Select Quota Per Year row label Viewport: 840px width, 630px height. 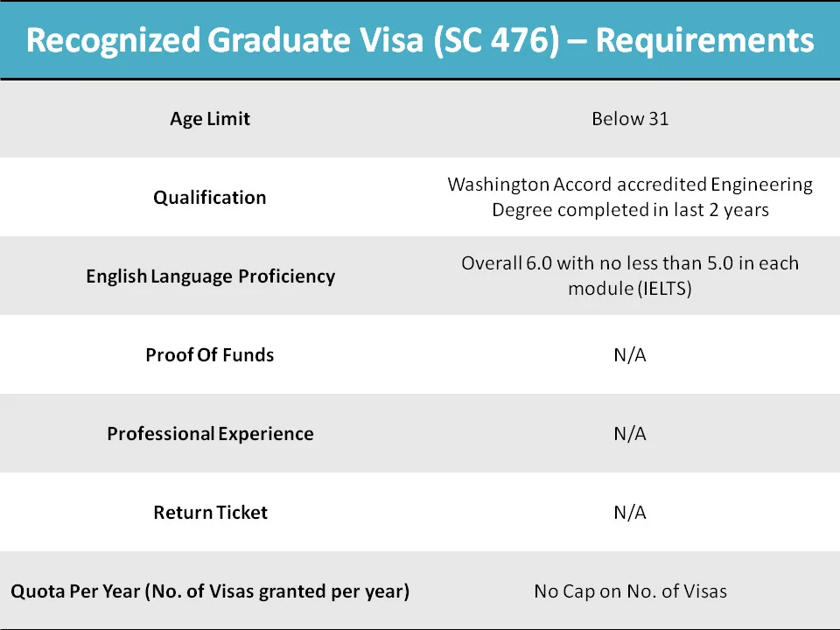210,591
